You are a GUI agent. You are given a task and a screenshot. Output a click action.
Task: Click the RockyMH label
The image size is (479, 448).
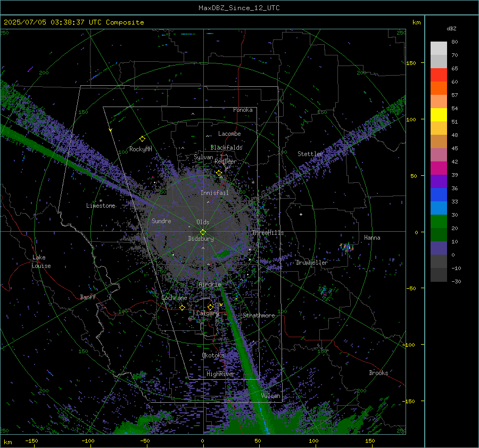coord(141,149)
